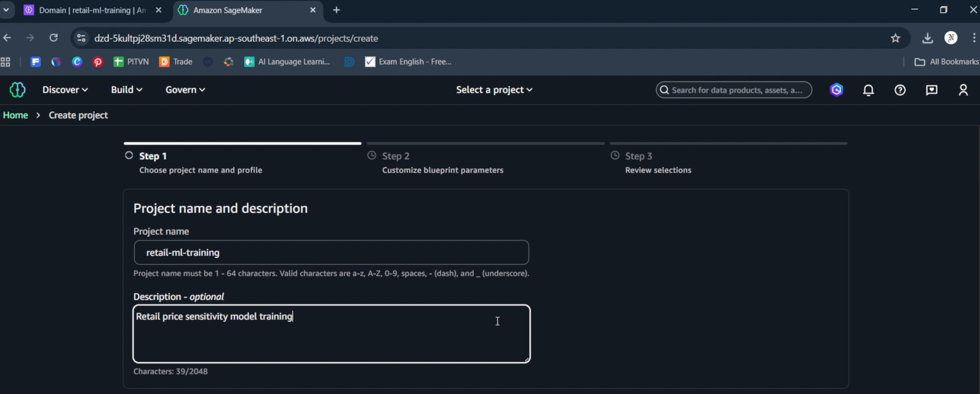Open the feedback message icon
This screenshot has width=980, height=394.
(932, 90)
